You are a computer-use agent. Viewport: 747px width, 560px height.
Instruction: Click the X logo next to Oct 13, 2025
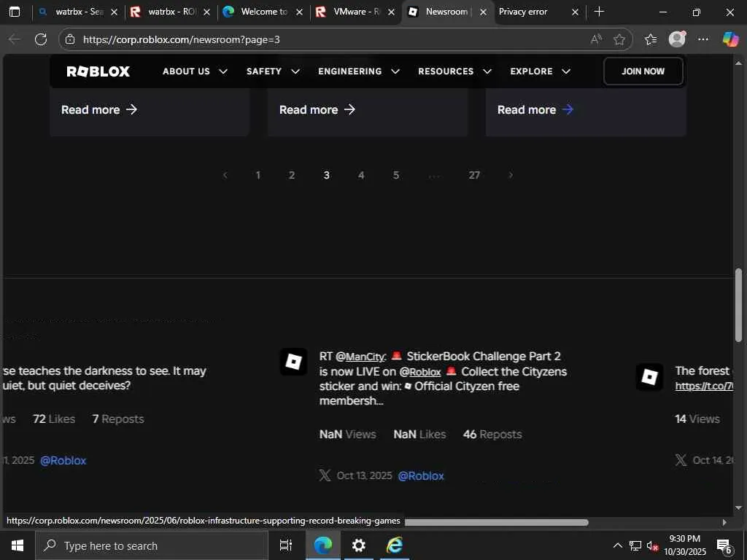tap(325, 475)
